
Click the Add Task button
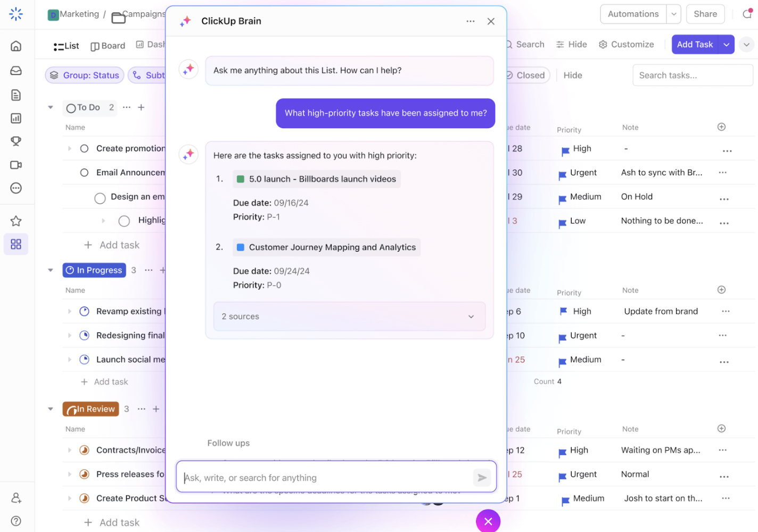click(695, 45)
